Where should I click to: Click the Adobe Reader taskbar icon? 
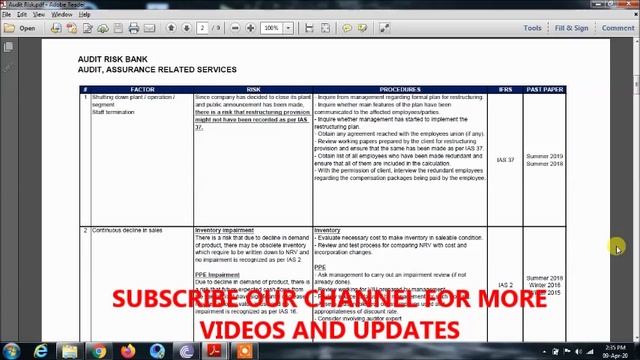(215, 351)
